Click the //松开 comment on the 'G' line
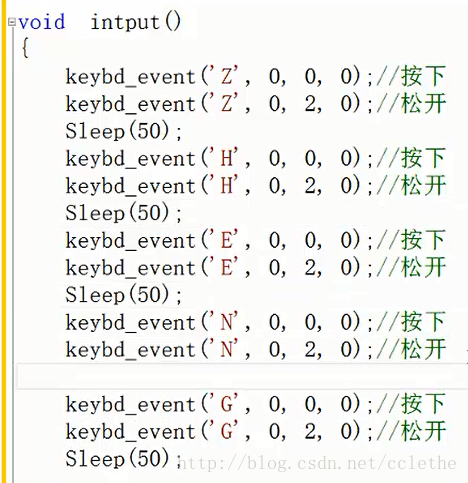This screenshot has width=468, height=483. [411, 431]
